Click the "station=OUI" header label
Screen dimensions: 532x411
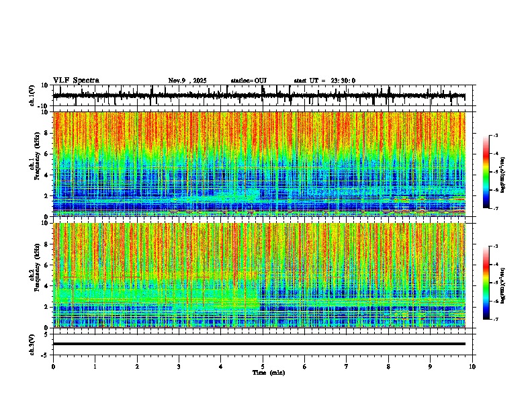point(249,81)
